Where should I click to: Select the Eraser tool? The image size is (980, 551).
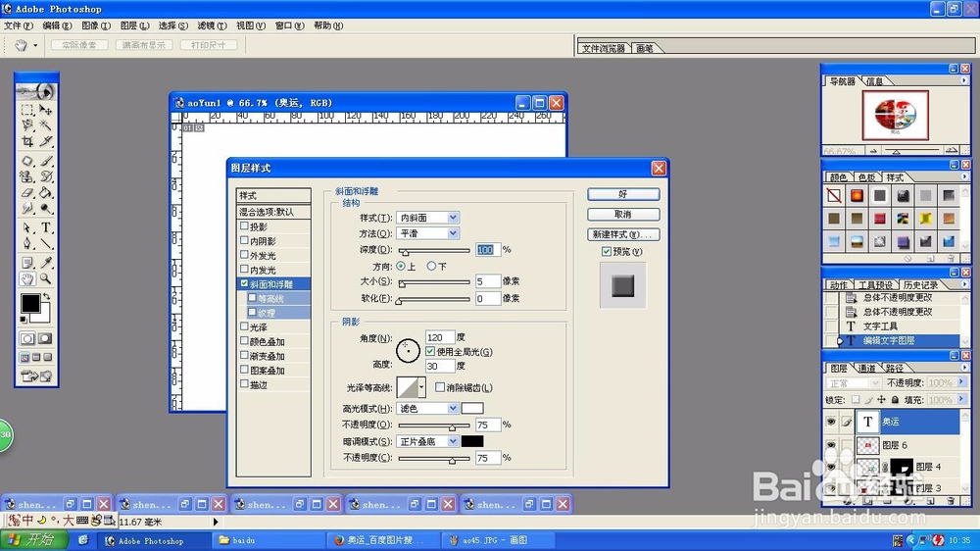pos(27,192)
